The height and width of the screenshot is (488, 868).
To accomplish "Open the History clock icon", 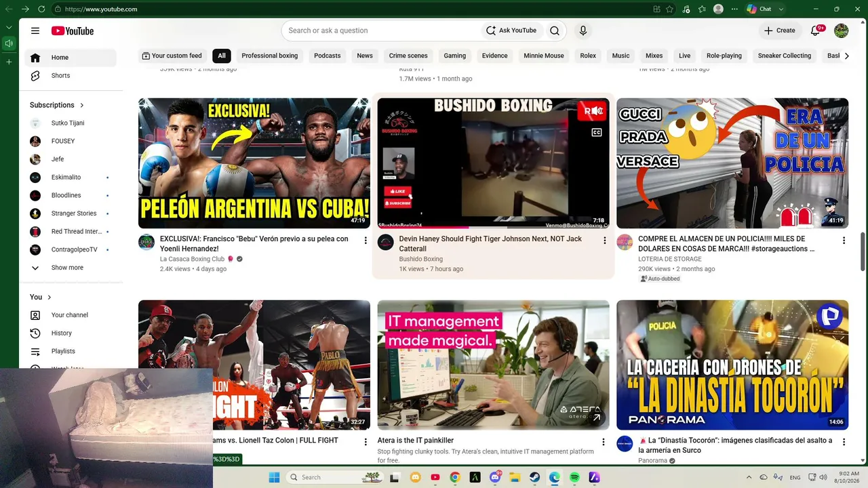I will (35, 333).
